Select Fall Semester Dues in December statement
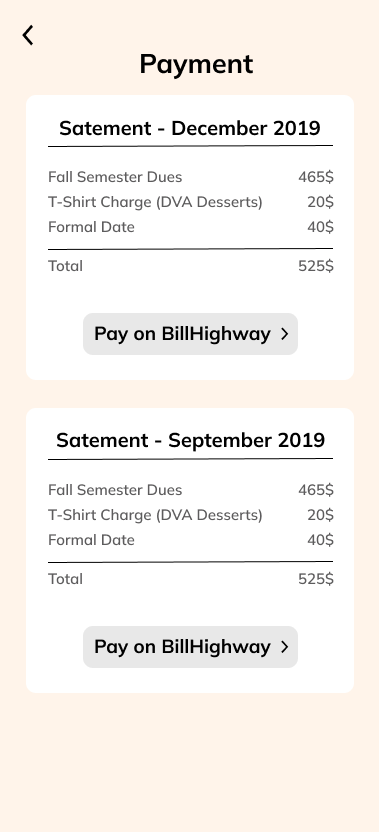This screenshot has height=832, width=379. (x=115, y=177)
